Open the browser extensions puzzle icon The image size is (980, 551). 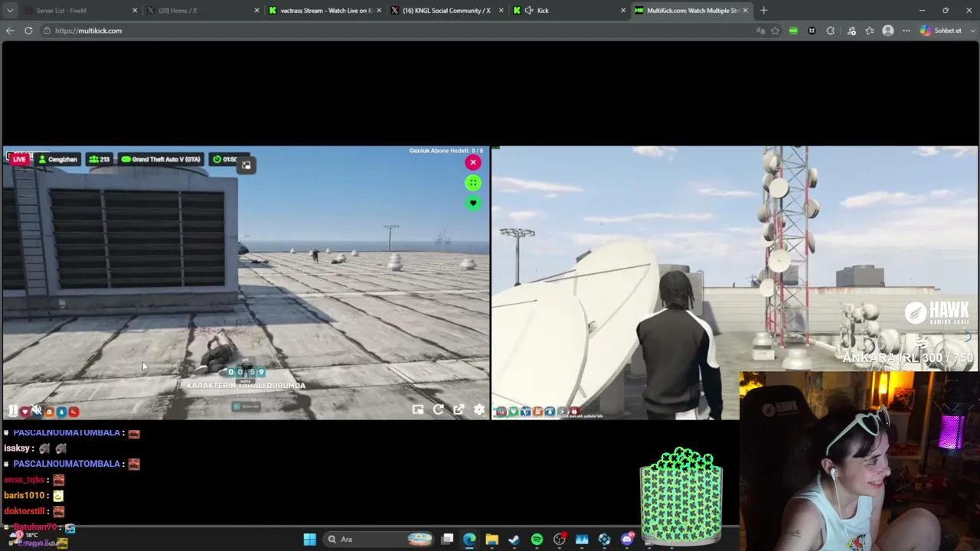[831, 31]
